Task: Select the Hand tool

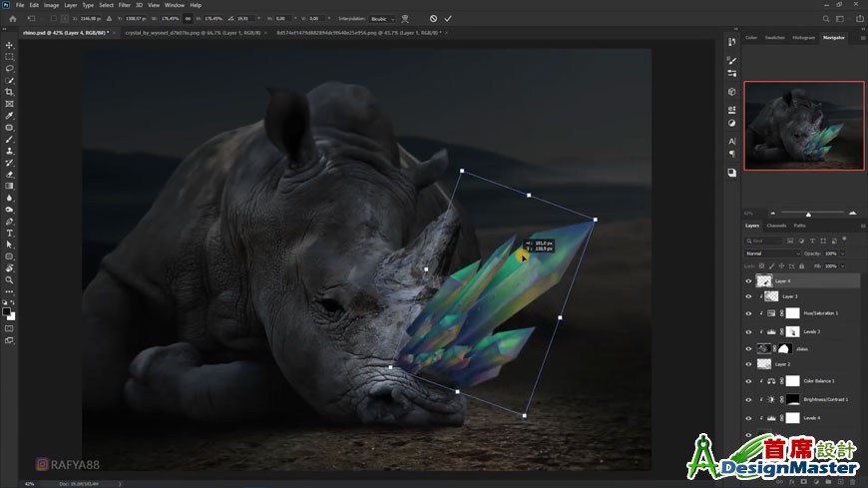Action: point(9,268)
